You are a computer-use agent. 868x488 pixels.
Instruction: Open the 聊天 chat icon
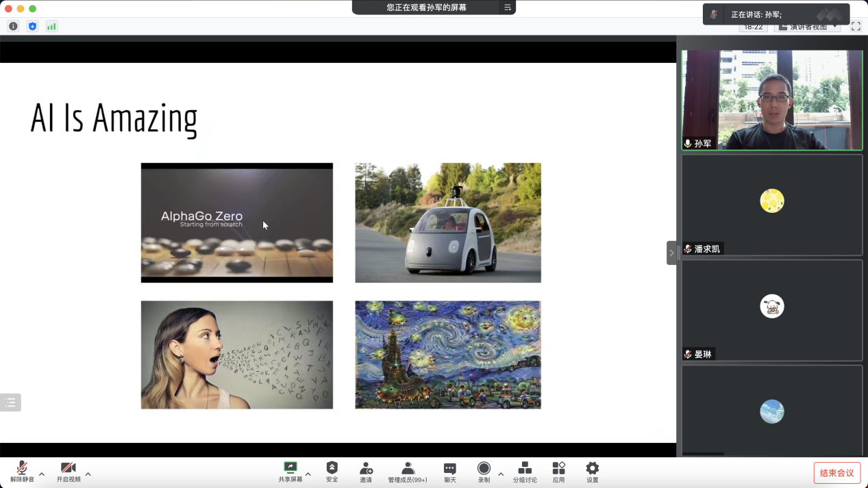click(x=450, y=468)
